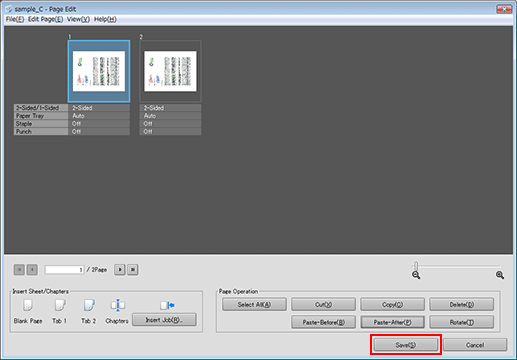The image size is (517, 360).
Task: Click the sample_C window title icon
Action: 9,9
